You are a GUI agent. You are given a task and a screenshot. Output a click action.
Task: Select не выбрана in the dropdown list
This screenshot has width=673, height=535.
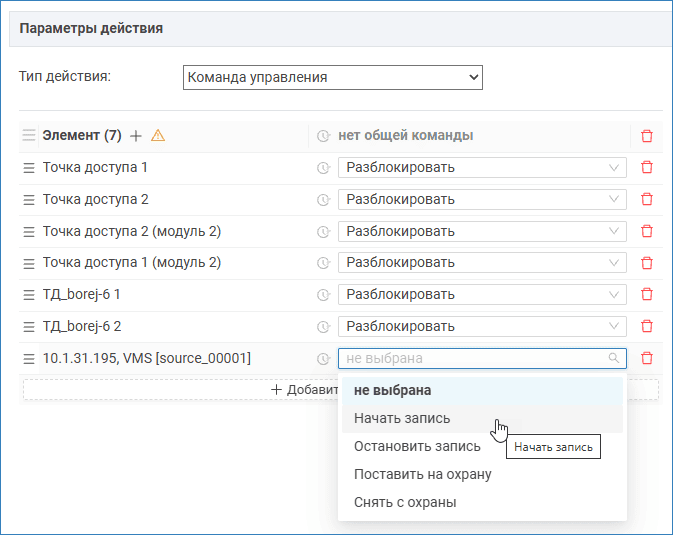click(482, 391)
